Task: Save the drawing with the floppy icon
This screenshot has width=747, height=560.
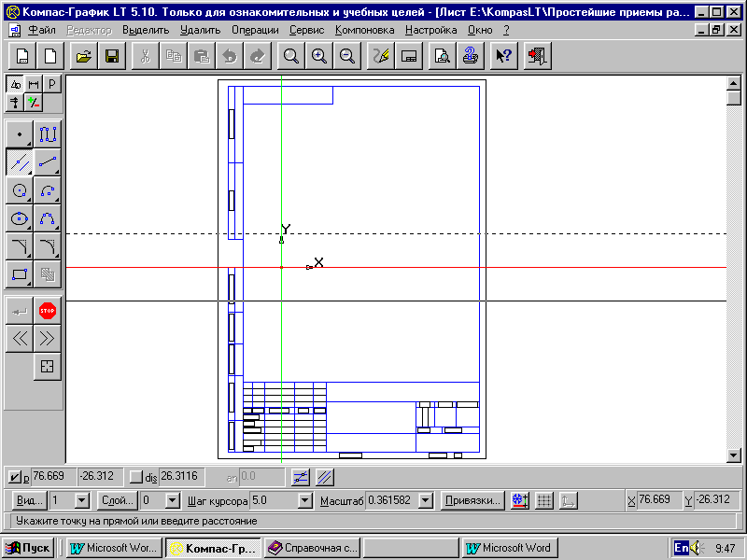Action: pyautogui.click(x=112, y=56)
